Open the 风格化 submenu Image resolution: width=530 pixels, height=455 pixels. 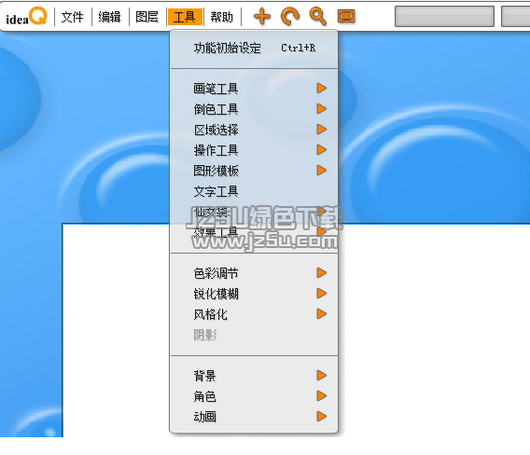(x=210, y=314)
